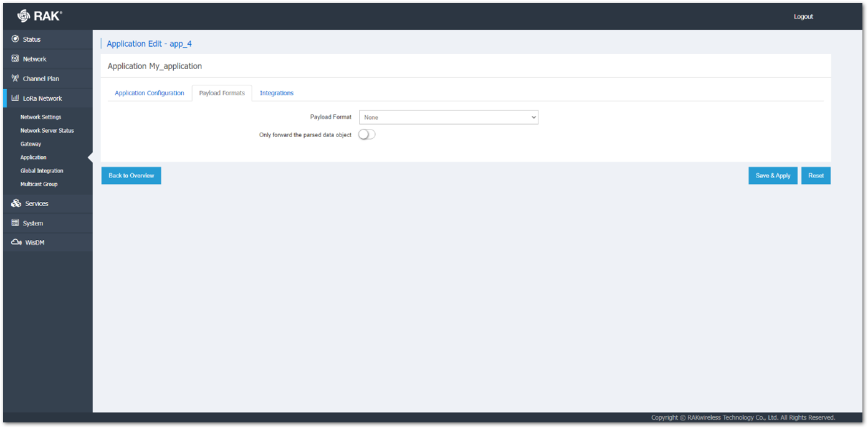Log out of the gateway interface
This screenshot has height=428, width=868.
pyautogui.click(x=803, y=16)
